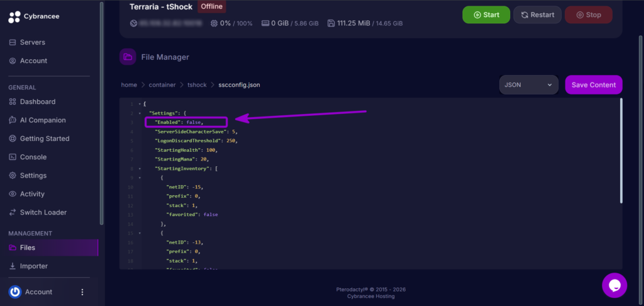Click the editor vertical scrollbar

pos(621,150)
